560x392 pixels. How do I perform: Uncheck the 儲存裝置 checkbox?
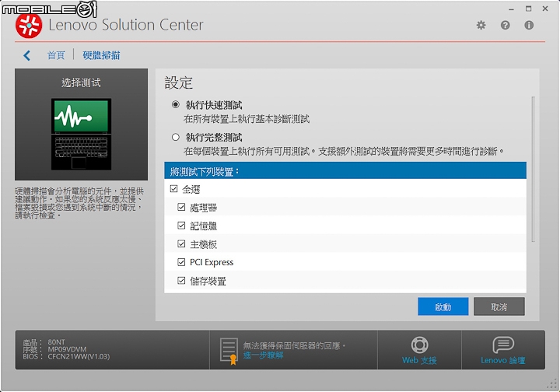181,281
